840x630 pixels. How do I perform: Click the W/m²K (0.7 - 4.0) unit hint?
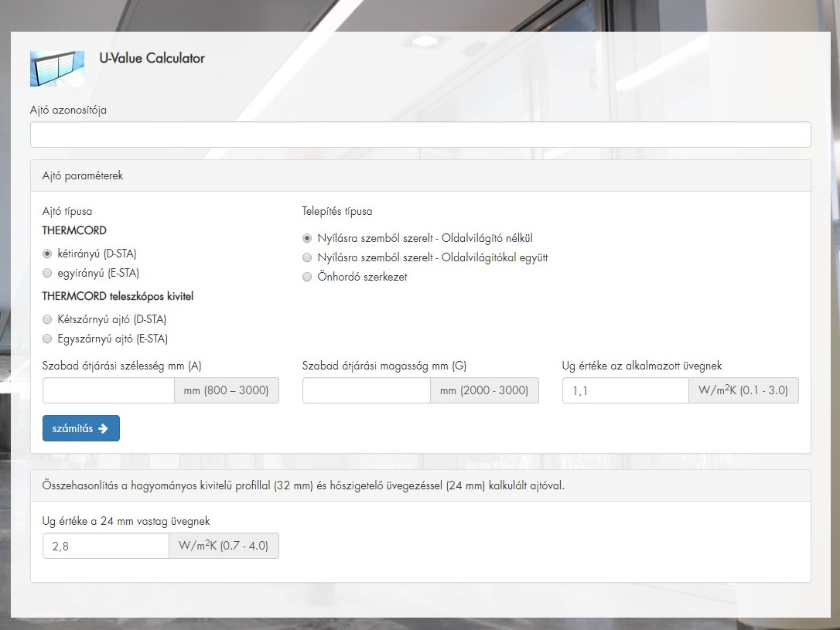click(224, 546)
